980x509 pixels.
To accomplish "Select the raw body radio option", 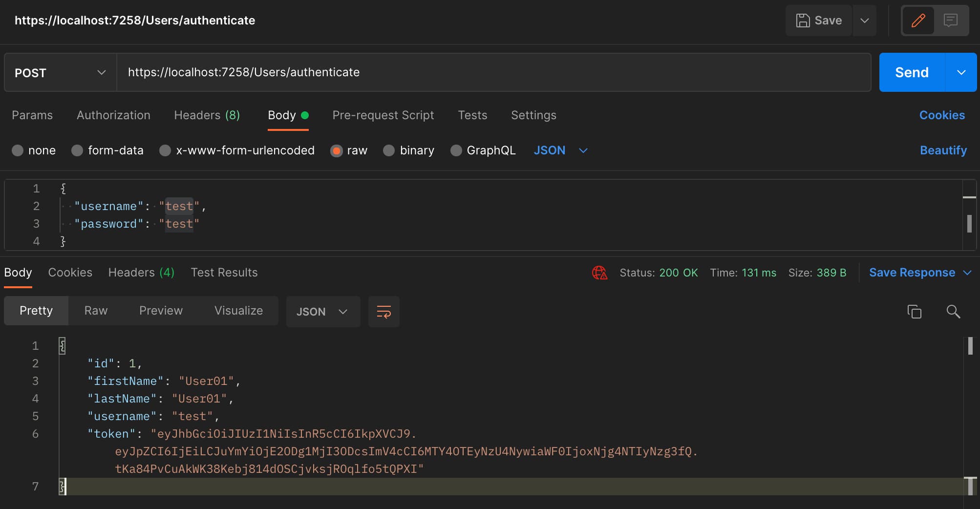I will 336,150.
